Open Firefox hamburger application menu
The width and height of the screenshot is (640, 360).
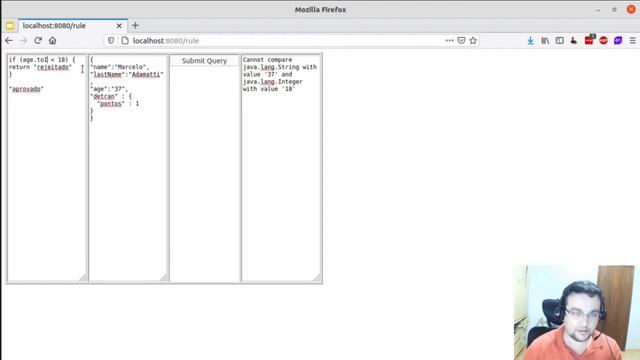(x=633, y=40)
